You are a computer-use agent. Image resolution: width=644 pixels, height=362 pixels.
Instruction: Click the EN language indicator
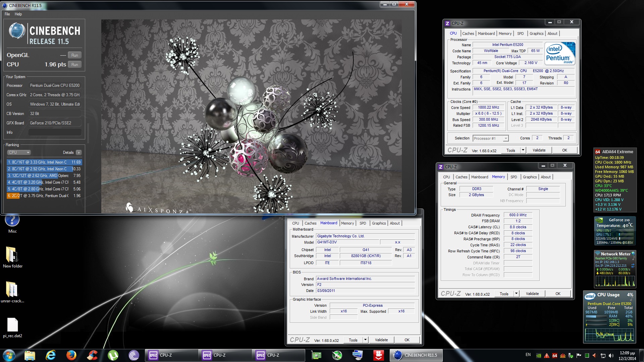528,355
